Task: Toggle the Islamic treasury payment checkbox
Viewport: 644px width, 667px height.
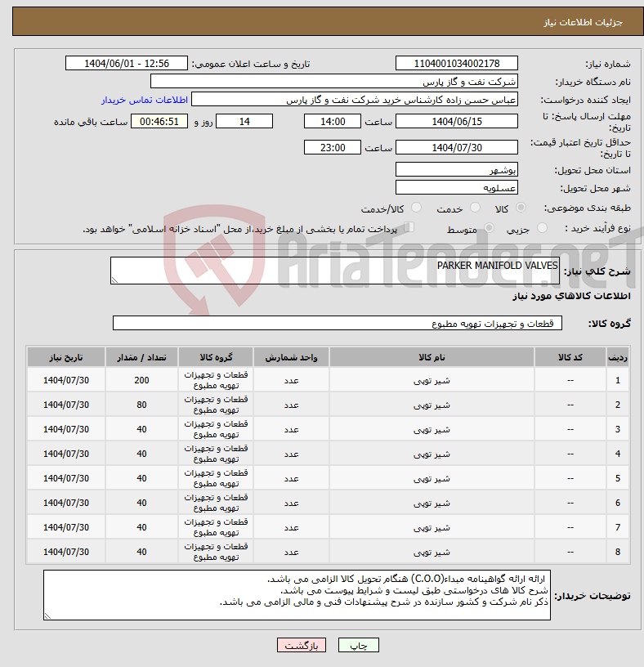Action: point(409,227)
